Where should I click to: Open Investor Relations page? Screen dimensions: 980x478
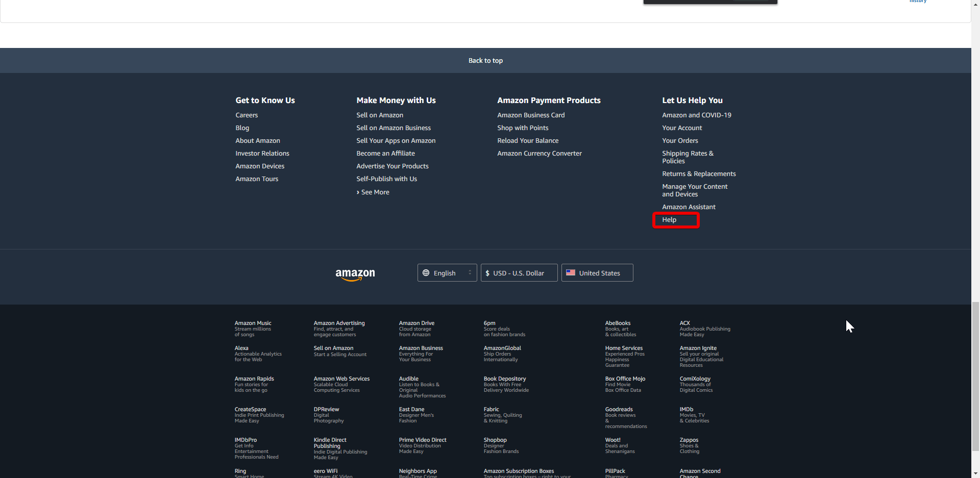pyautogui.click(x=262, y=154)
